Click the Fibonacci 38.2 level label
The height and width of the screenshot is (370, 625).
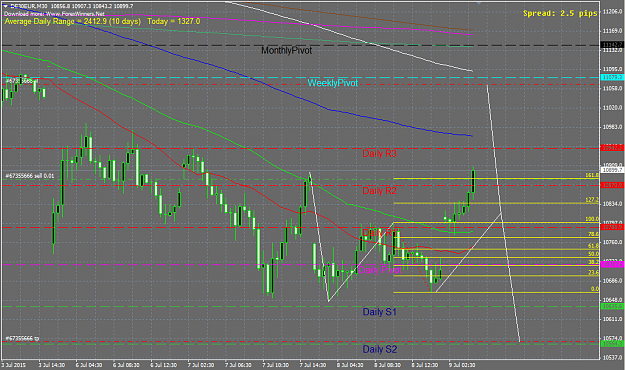coord(593,262)
